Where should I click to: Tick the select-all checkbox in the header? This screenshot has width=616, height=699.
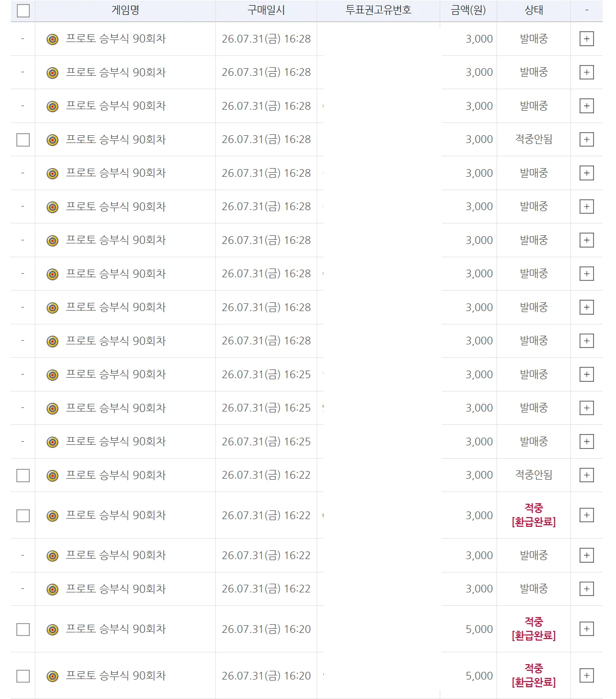(23, 11)
